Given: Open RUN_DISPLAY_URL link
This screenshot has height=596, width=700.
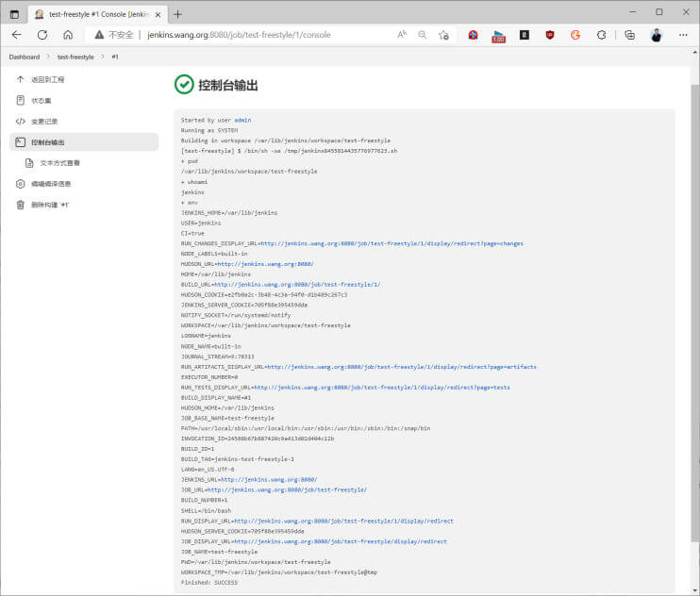Looking at the screenshot, I should (x=343, y=521).
